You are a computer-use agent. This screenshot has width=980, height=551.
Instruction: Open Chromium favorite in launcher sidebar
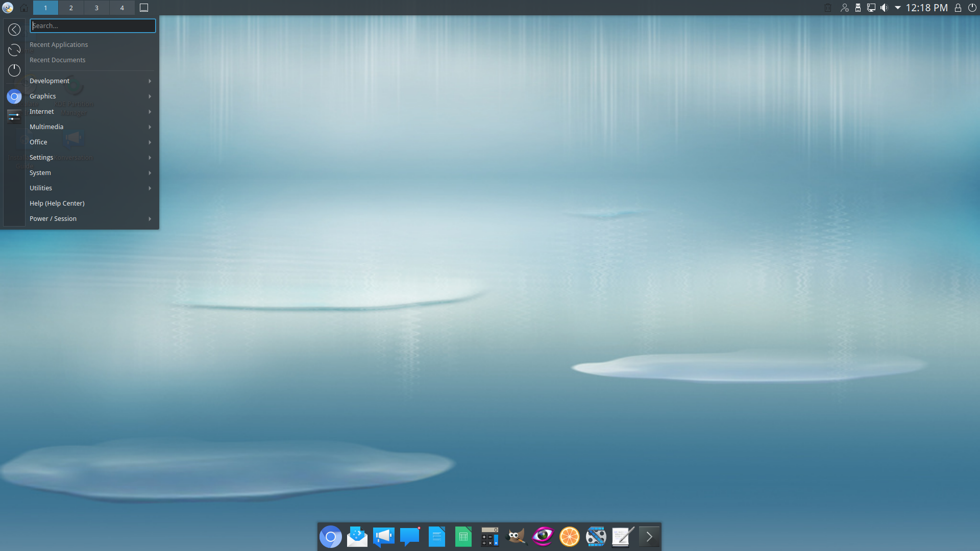click(14, 96)
